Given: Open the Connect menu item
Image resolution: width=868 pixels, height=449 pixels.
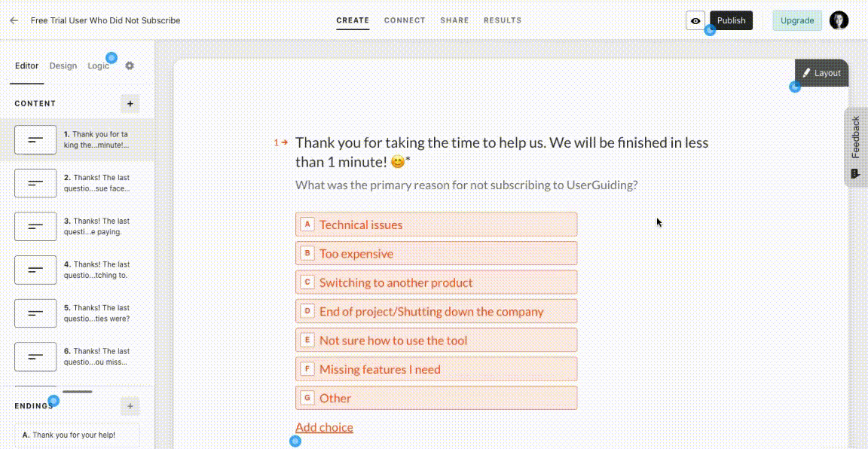Looking at the screenshot, I should (x=405, y=20).
